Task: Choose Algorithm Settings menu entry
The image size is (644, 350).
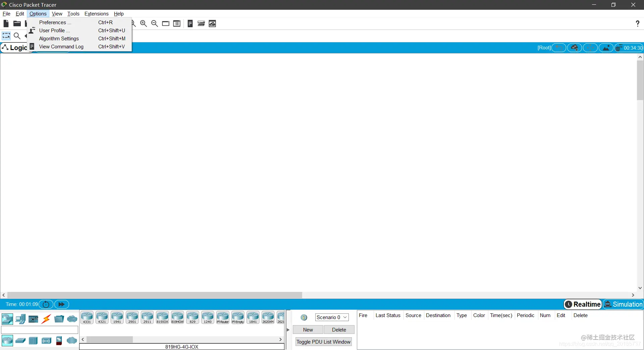Action: (80, 39)
